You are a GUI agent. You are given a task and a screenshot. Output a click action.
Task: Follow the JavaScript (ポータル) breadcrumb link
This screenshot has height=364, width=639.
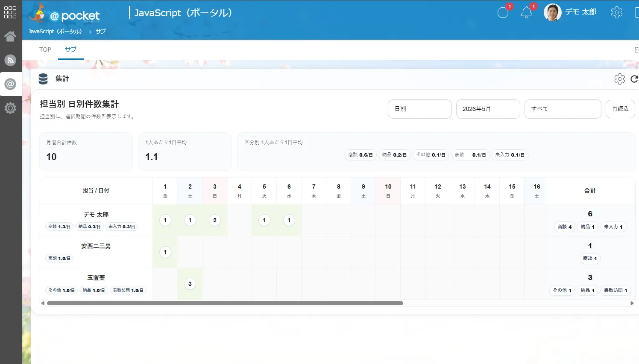[x=55, y=31]
